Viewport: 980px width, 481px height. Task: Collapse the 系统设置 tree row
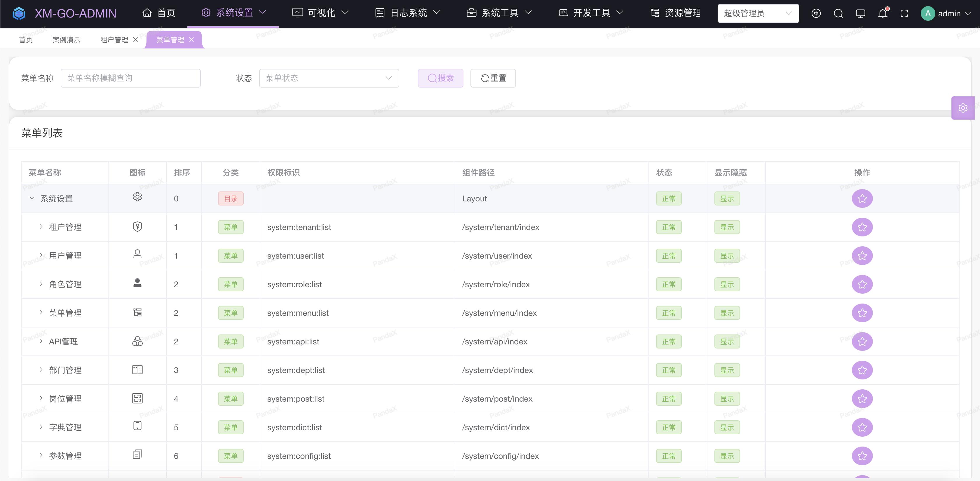[32, 198]
